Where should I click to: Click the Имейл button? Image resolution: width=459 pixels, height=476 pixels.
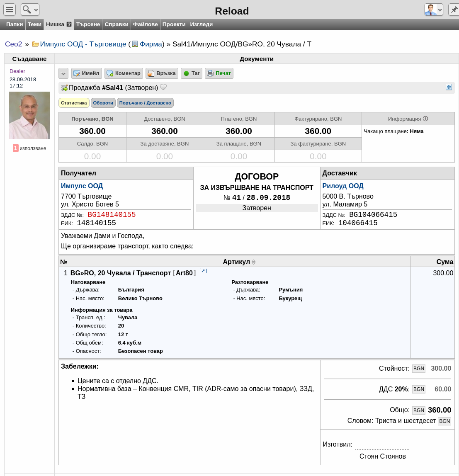(x=87, y=73)
